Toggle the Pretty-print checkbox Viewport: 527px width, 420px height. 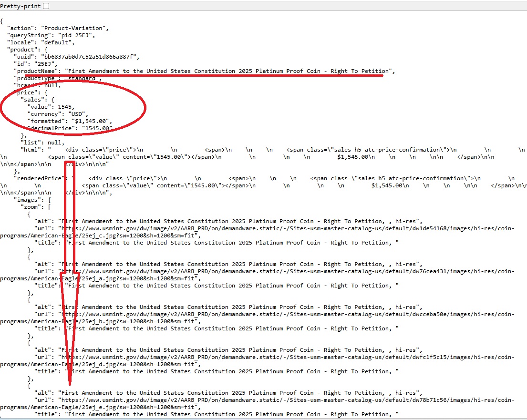[x=46, y=6]
